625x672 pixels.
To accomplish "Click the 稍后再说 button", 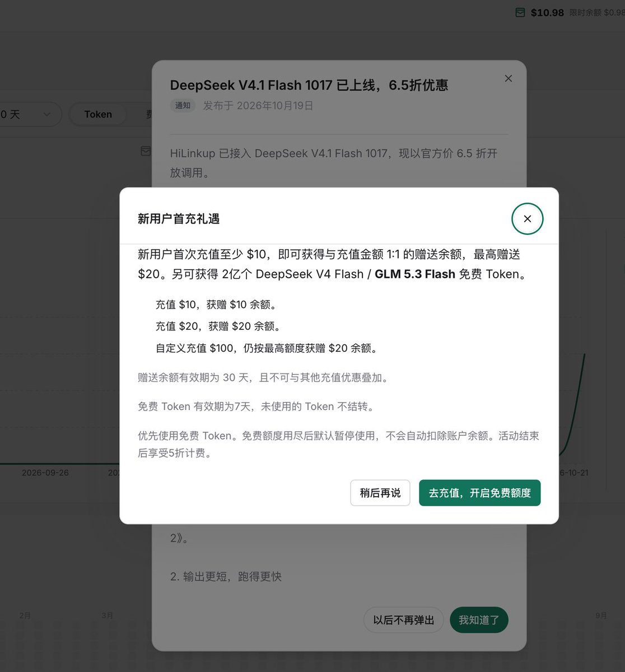I will 380,493.
